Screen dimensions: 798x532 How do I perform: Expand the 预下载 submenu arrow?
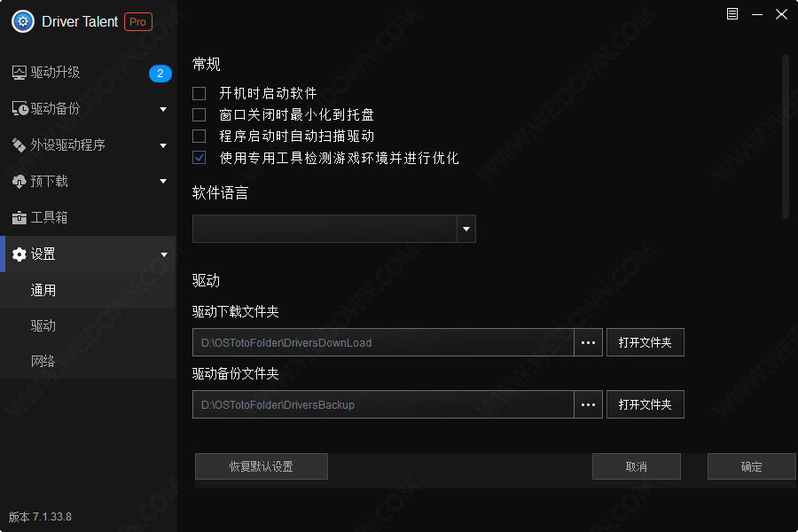(x=163, y=181)
